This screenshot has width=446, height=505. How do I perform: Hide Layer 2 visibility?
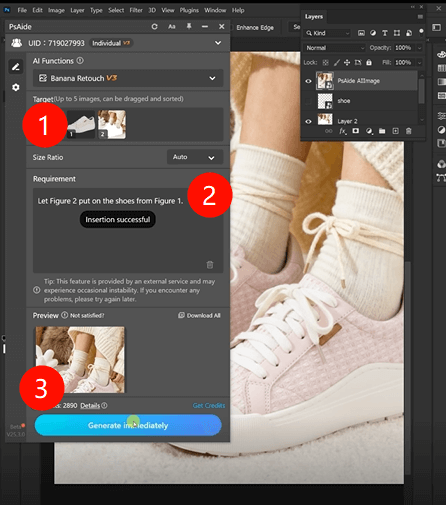(x=308, y=121)
